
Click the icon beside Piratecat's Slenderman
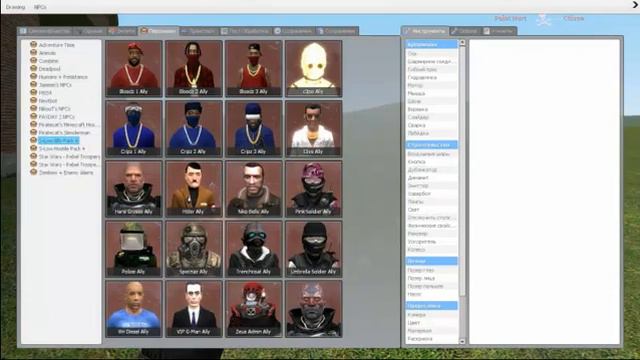click(33, 132)
